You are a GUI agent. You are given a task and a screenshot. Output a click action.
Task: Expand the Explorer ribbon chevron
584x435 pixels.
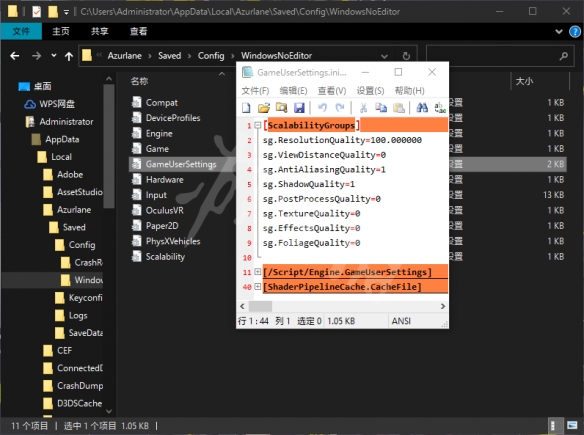tap(559, 32)
